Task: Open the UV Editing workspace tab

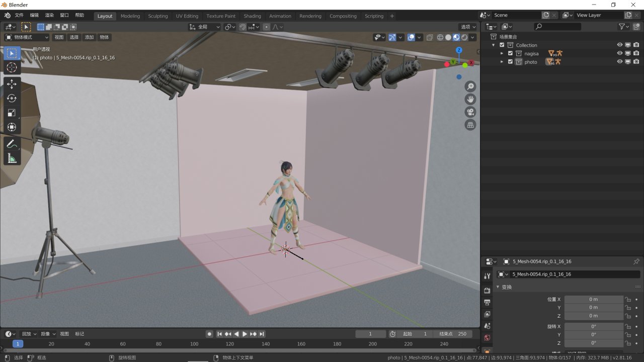Action: pyautogui.click(x=187, y=16)
